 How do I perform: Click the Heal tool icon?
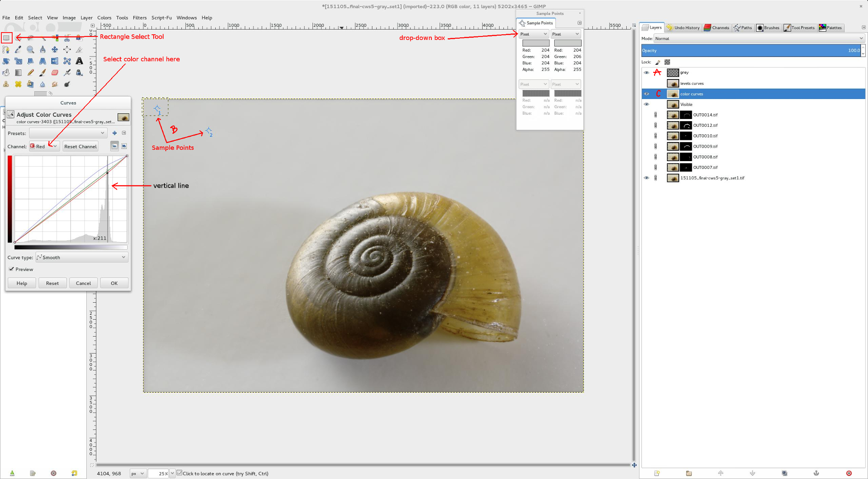click(x=18, y=84)
